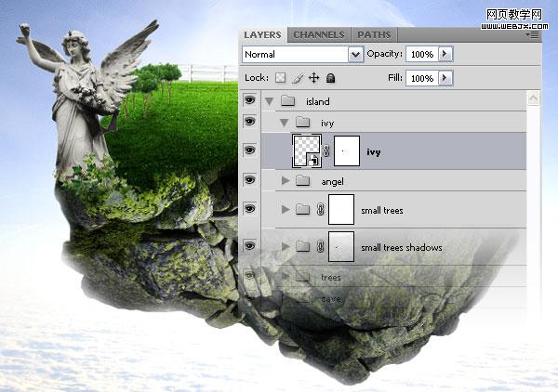This screenshot has height=392, width=558.
Task: Click lock position move icon
Action: click(314, 79)
